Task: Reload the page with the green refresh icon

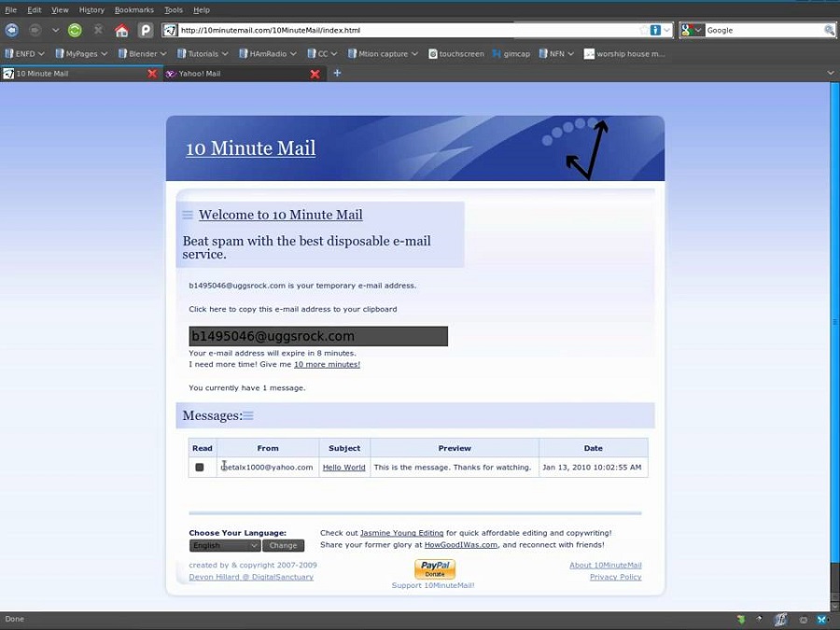Action: (75, 30)
